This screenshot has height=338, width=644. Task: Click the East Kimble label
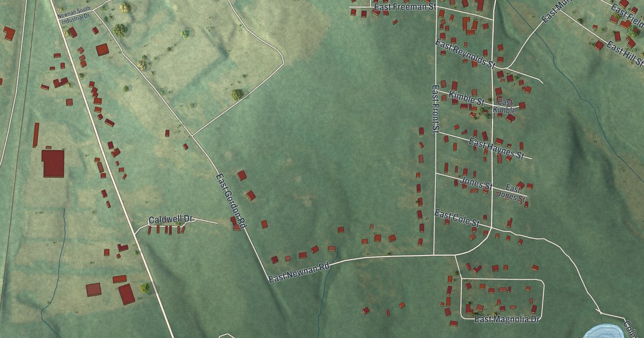coord(504,106)
